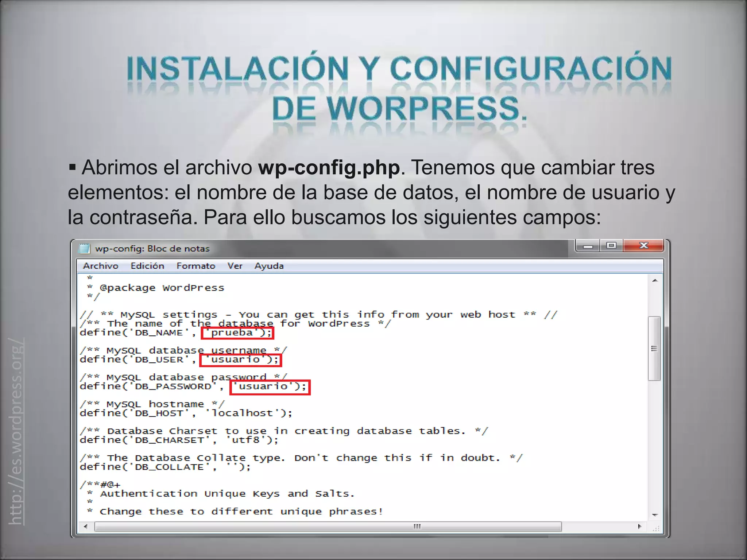This screenshot has height=560, width=747.
Task: Open the Ayuda menu
Action: (x=269, y=266)
